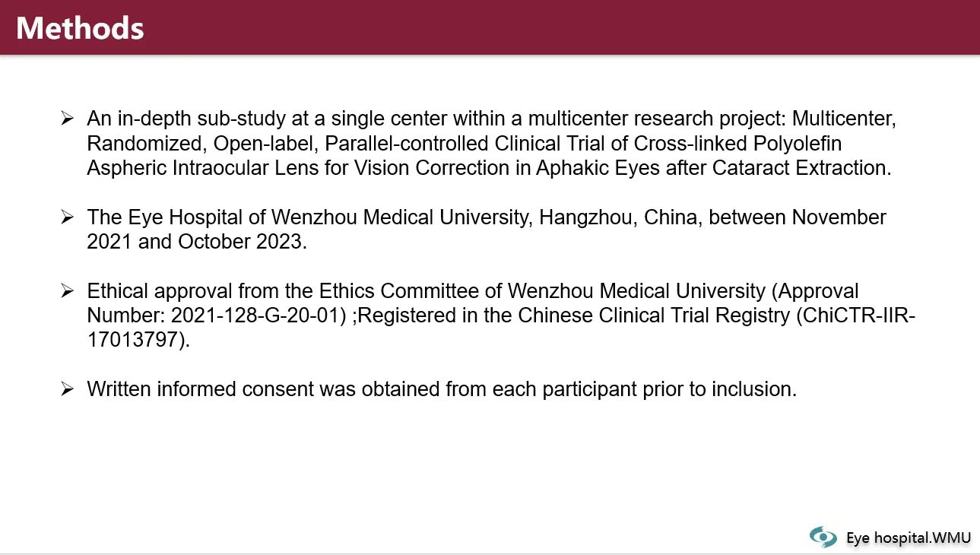Image resolution: width=980 pixels, height=555 pixels.
Task: Click the bullet arrow beside 'Written informed consent'
Action: [67, 389]
